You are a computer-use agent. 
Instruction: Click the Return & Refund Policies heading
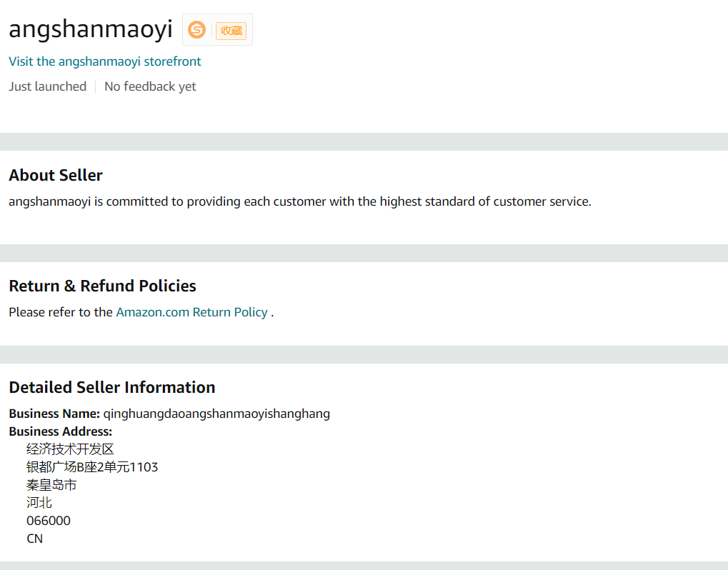coord(102,286)
